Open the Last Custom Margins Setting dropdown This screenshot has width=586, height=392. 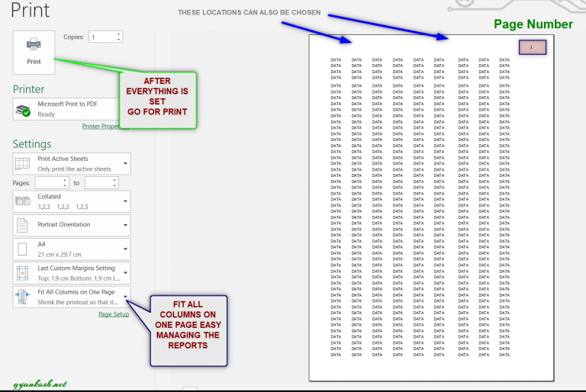[x=126, y=273]
